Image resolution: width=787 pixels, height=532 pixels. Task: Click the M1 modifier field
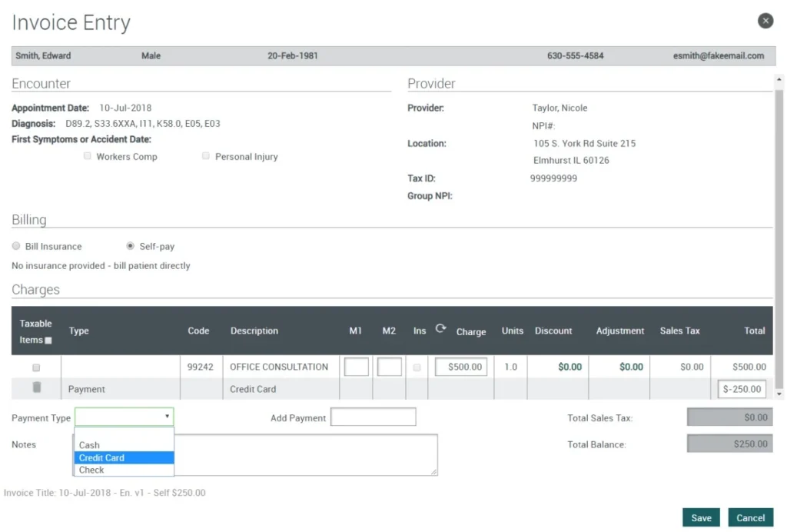(x=356, y=367)
